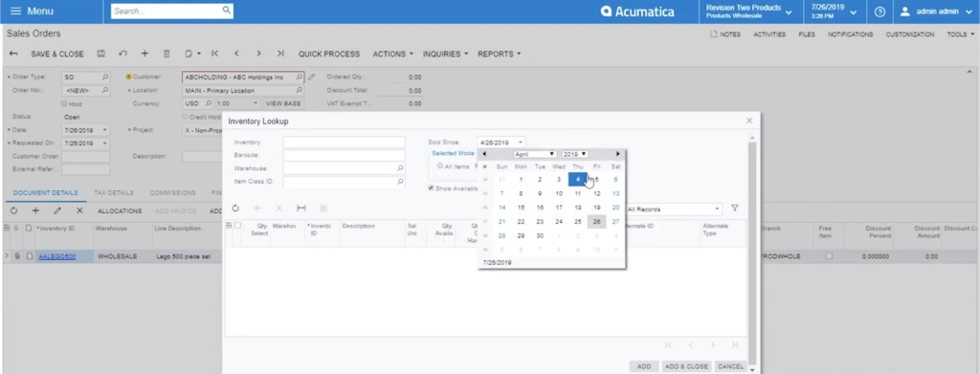Tick the select-all checkbox in Inventory Lookup grid

237,226
